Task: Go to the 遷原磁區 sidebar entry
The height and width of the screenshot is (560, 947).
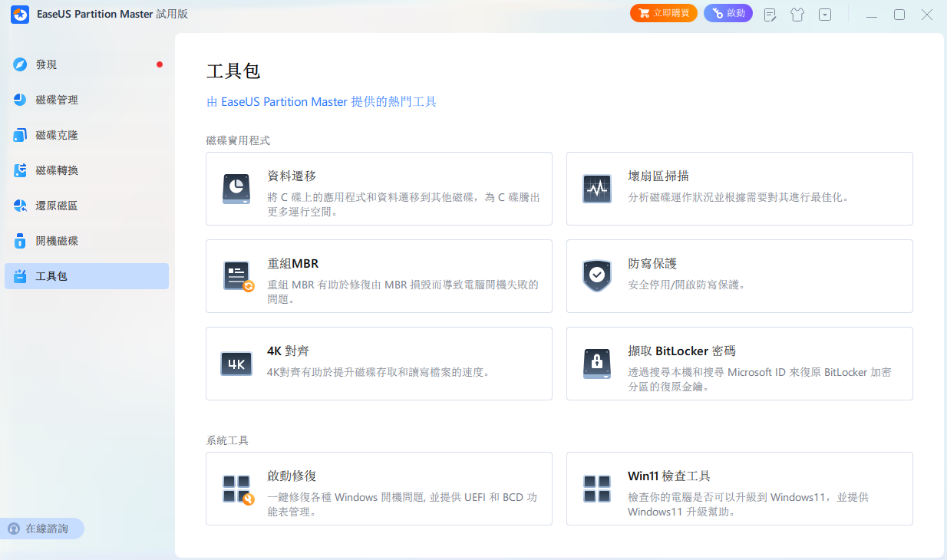Action: [x=86, y=206]
